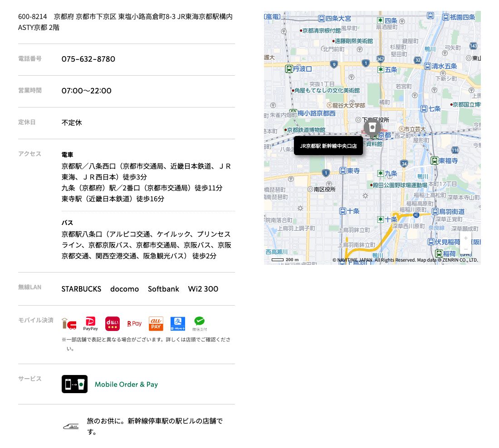This screenshot has width=499, height=448.
Task: Click the Wi2 300 wireless LAN entry
Action: point(203,289)
